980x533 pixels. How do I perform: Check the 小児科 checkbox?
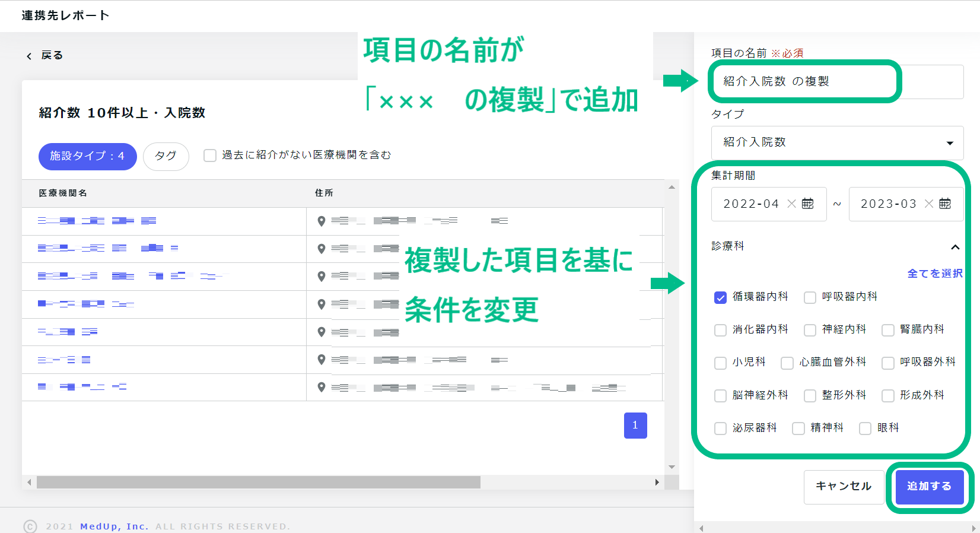(x=720, y=363)
